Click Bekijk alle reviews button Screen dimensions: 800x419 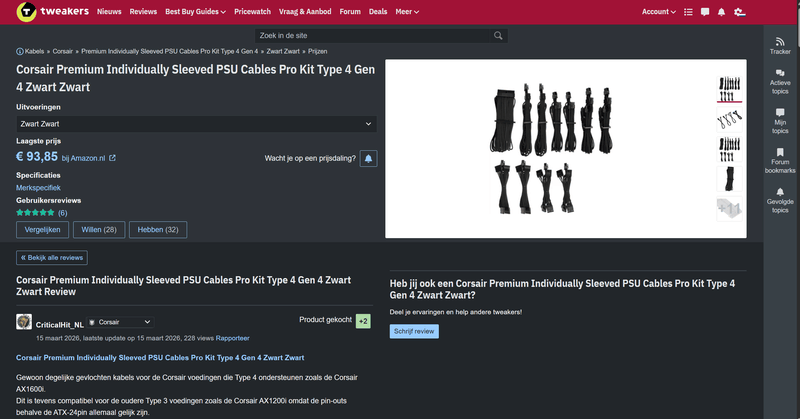click(52, 258)
